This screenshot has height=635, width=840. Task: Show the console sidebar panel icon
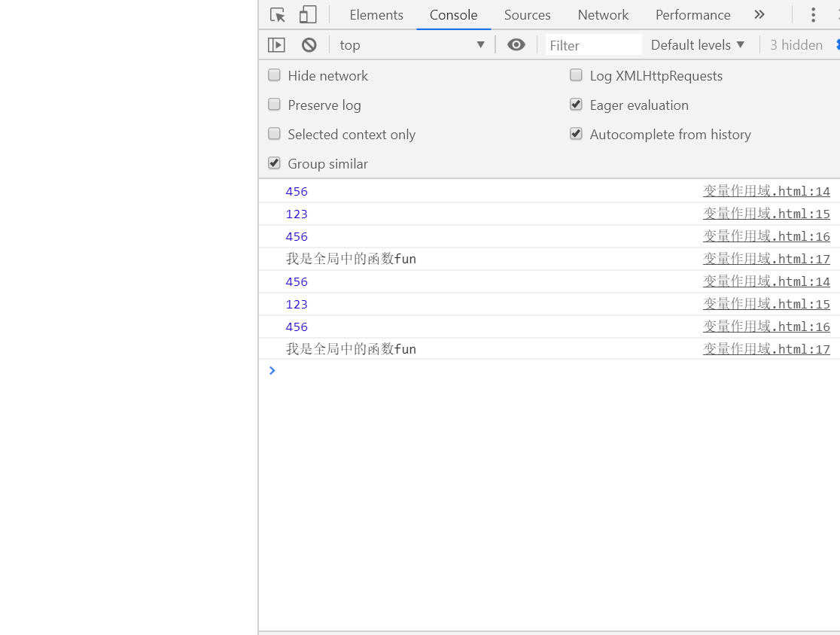point(276,45)
